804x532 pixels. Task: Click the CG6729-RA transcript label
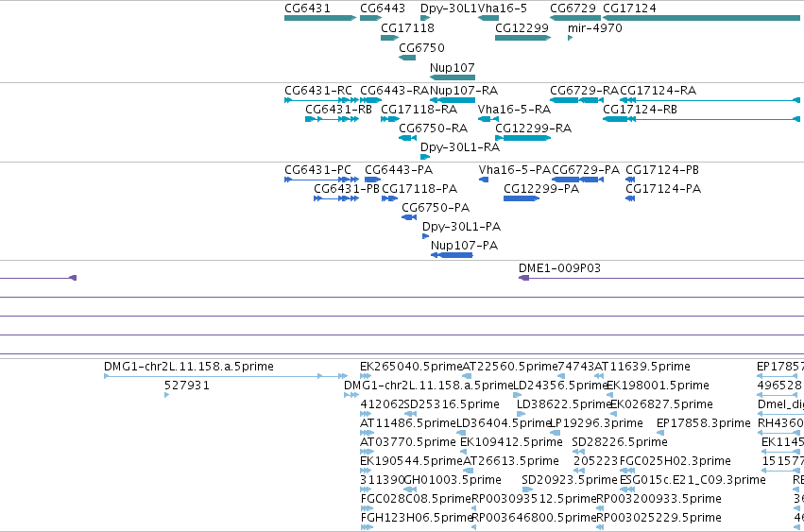click(x=585, y=91)
